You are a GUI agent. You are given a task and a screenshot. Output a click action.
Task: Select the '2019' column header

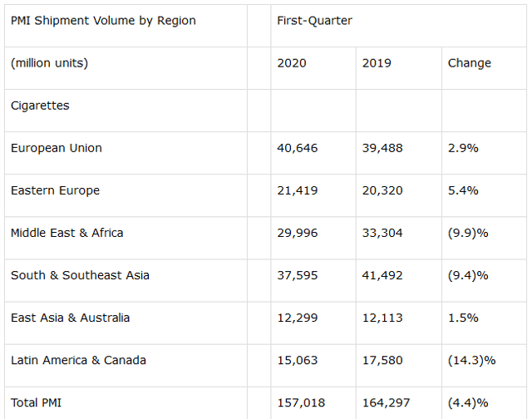(x=377, y=63)
